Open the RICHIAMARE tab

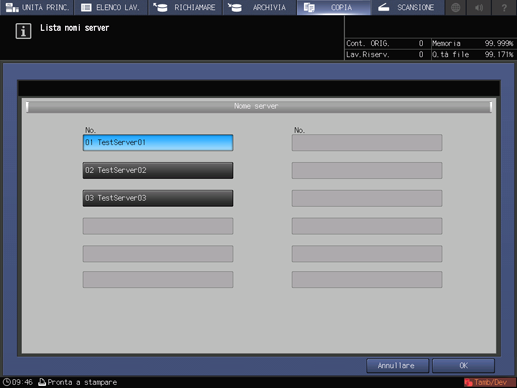pyautogui.click(x=185, y=7)
